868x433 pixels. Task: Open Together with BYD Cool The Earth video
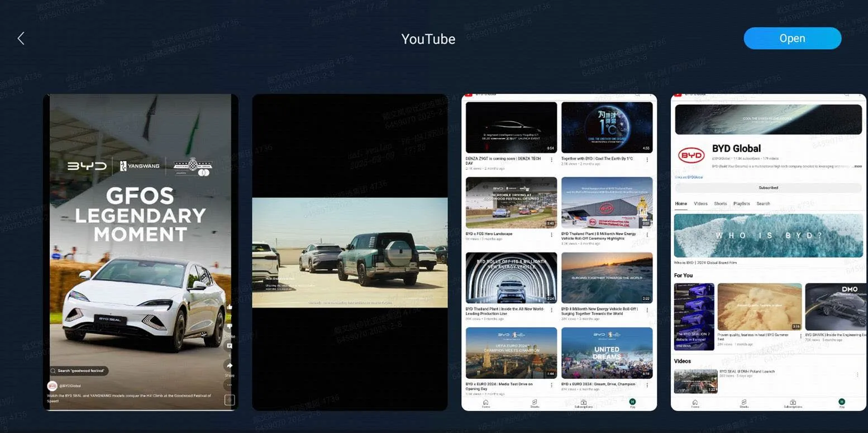pyautogui.click(x=607, y=127)
